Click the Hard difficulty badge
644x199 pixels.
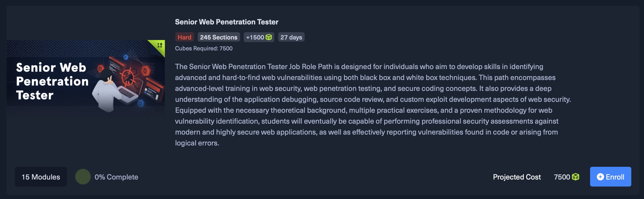coord(184,37)
